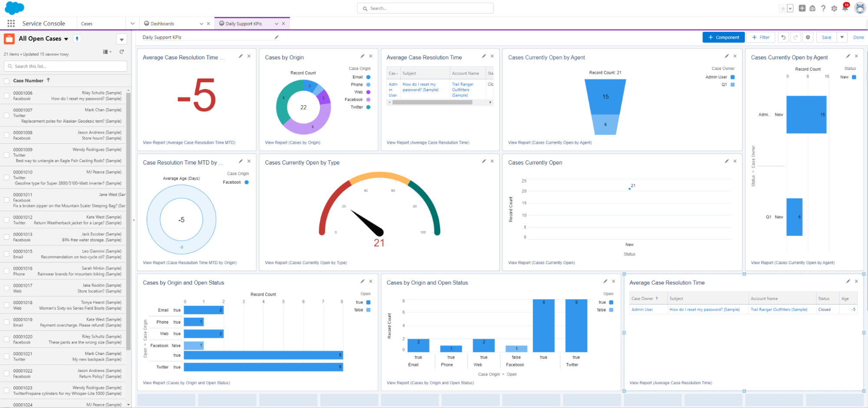Open the Salesforce Help question mark icon
868x408 pixels.
[823, 8]
